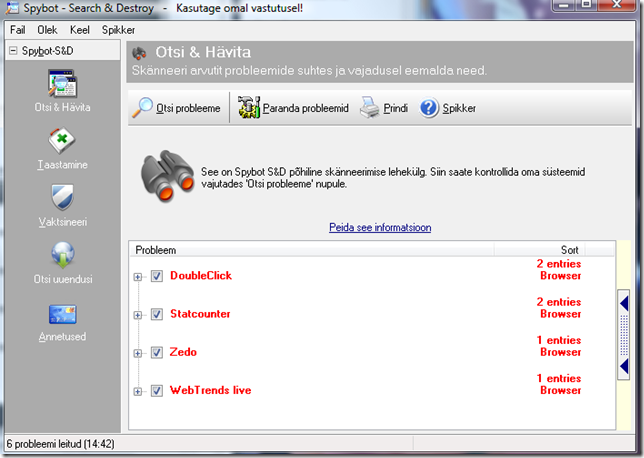This screenshot has width=644, height=458.
Task: Open the Vaktsineeri shield icon
Action: point(62,197)
